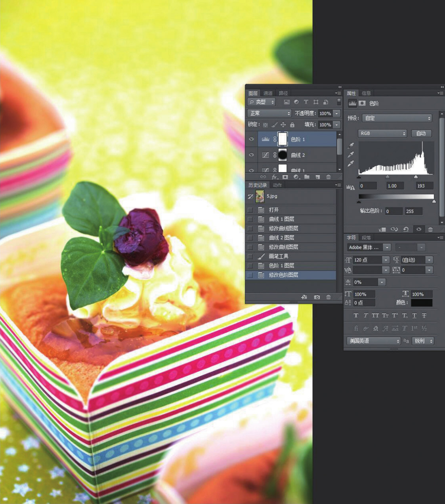Click the text layer filter T icon
Screen dimensions: 445x504
306,102
